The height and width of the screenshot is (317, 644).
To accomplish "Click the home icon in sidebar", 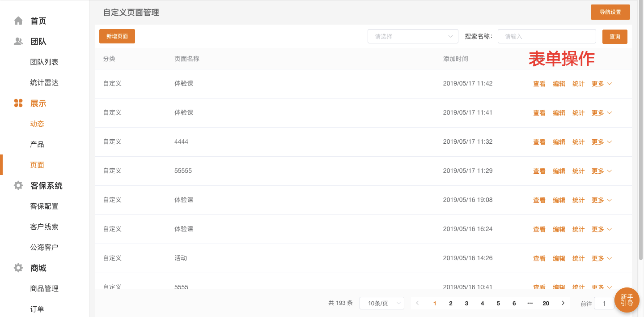I will point(18,21).
